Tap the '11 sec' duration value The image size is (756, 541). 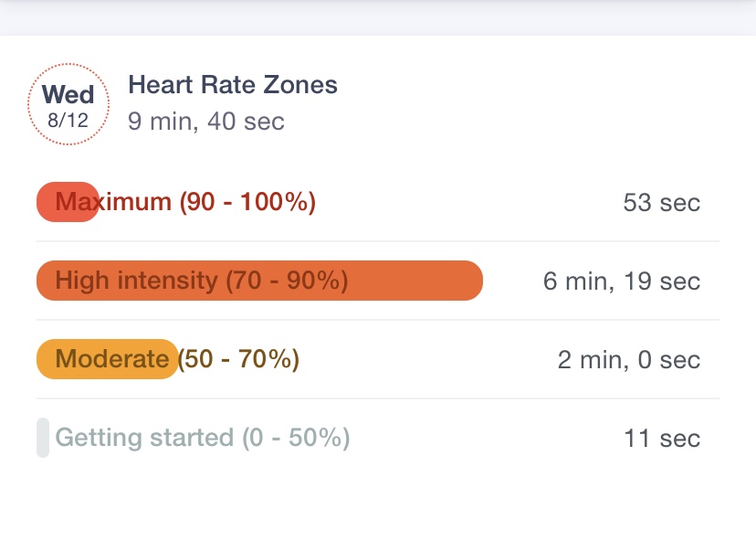click(x=661, y=438)
